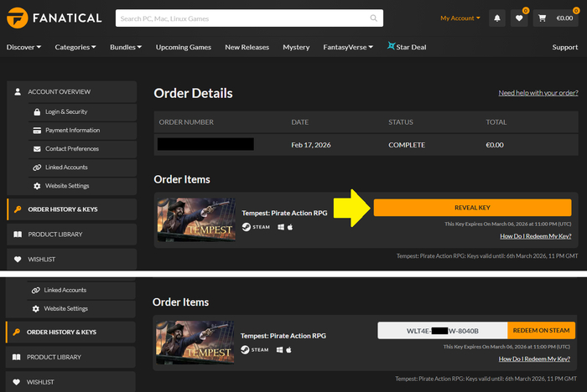Open Login & Security settings
This screenshot has width=587, height=392.
[65, 111]
